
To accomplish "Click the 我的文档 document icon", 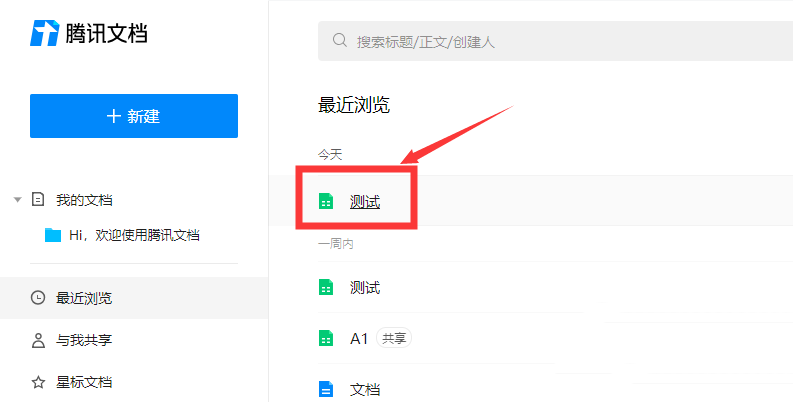I will (x=38, y=200).
